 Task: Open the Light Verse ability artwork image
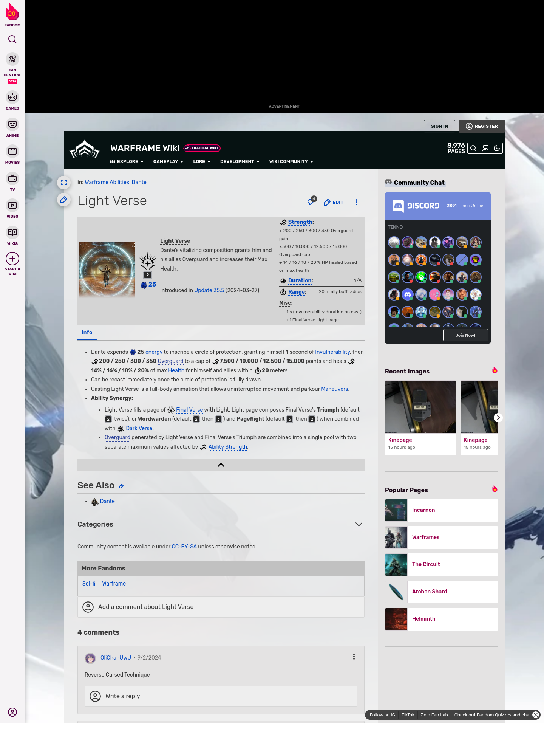pos(107,270)
